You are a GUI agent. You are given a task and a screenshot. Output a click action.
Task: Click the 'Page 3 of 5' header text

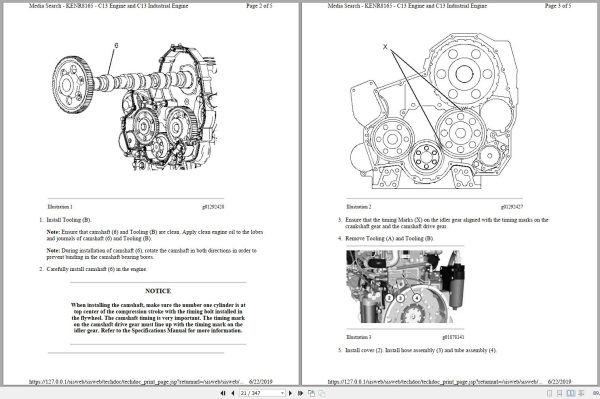(558, 6)
